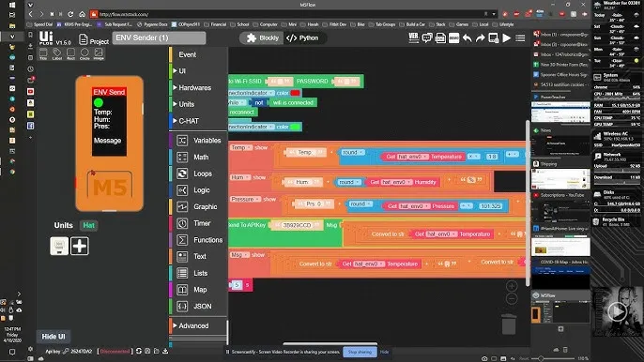Open the device resource manager icon
644x362 pixels.
(494, 38)
